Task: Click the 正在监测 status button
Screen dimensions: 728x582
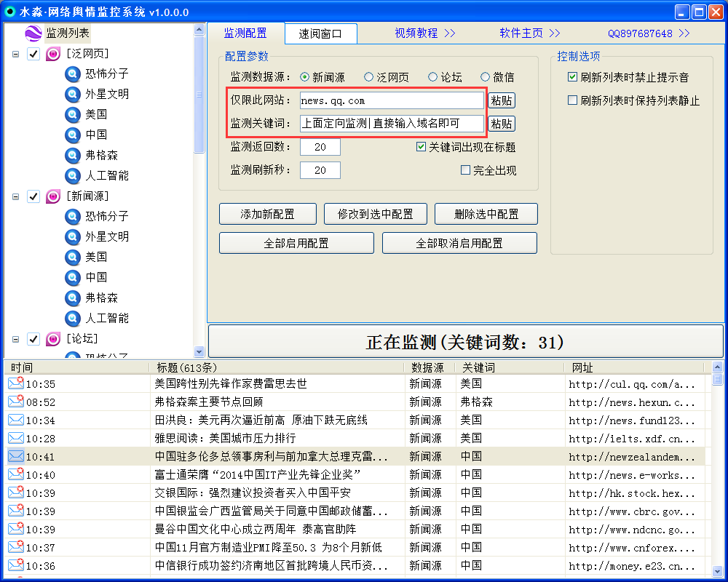Action: click(465, 342)
